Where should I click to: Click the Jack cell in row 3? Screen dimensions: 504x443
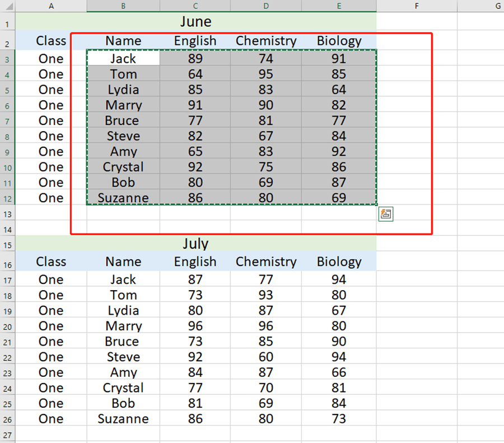pos(123,58)
